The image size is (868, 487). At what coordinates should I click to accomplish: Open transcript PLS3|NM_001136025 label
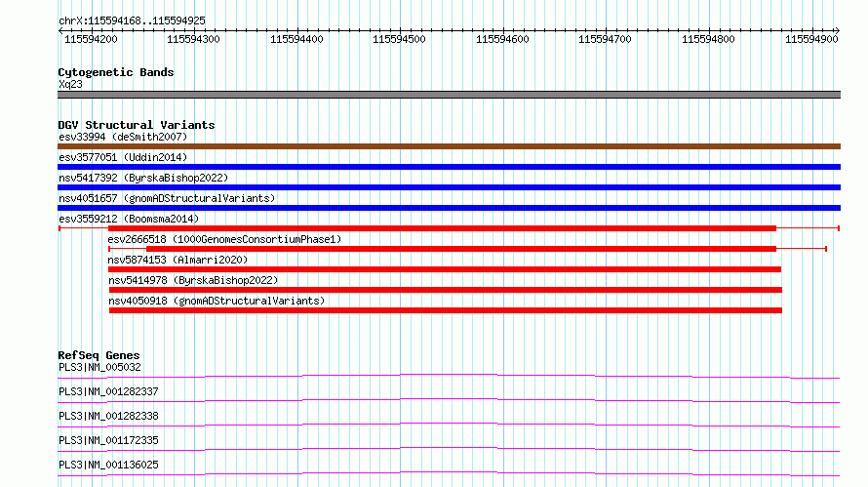pyautogui.click(x=108, y=465)
